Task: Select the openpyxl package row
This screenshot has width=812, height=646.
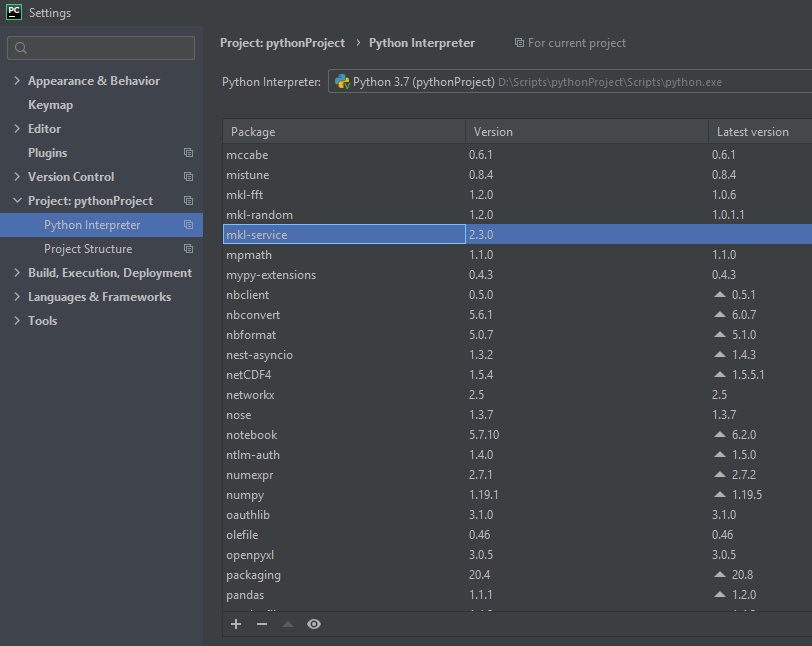Action: coord(517,555)
